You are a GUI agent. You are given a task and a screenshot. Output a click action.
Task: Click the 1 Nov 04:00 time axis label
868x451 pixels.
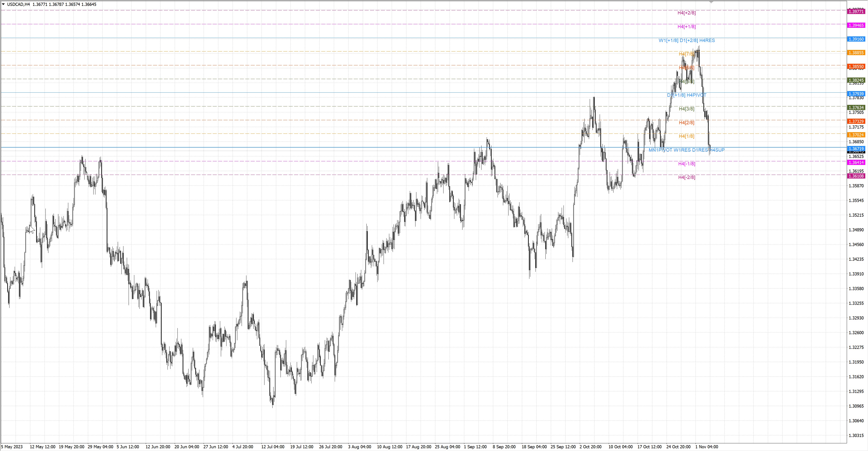click(x=707, y=447)
